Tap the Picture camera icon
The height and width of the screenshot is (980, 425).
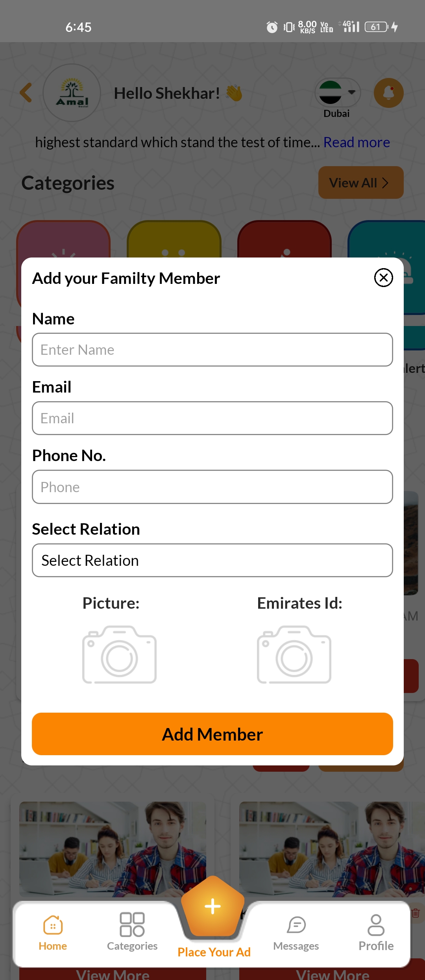click(x=119, y=654)
